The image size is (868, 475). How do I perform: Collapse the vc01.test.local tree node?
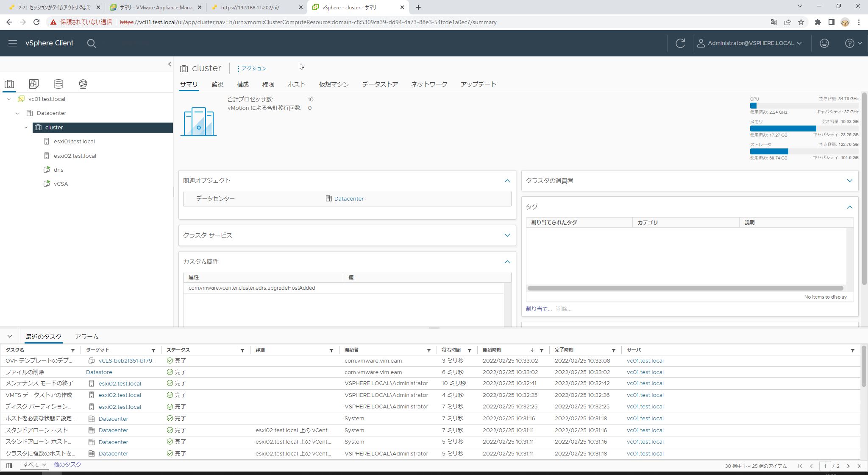point(9,99)
